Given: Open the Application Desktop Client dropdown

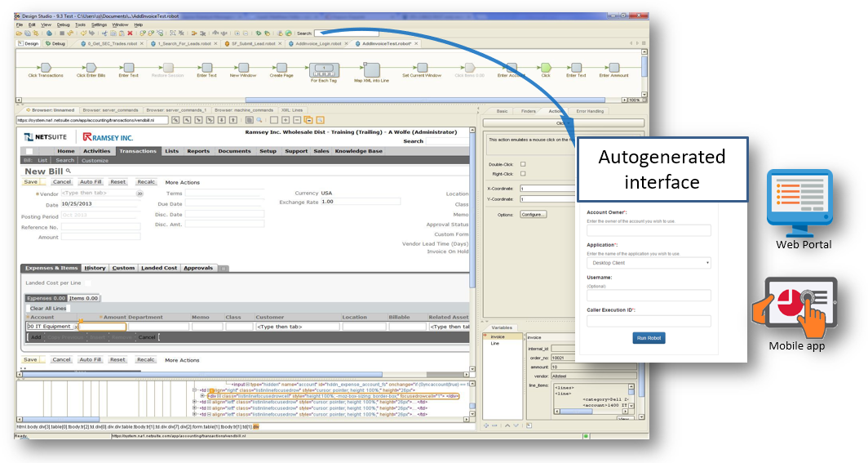Looking at the screenshot, I should pos(649,263).
